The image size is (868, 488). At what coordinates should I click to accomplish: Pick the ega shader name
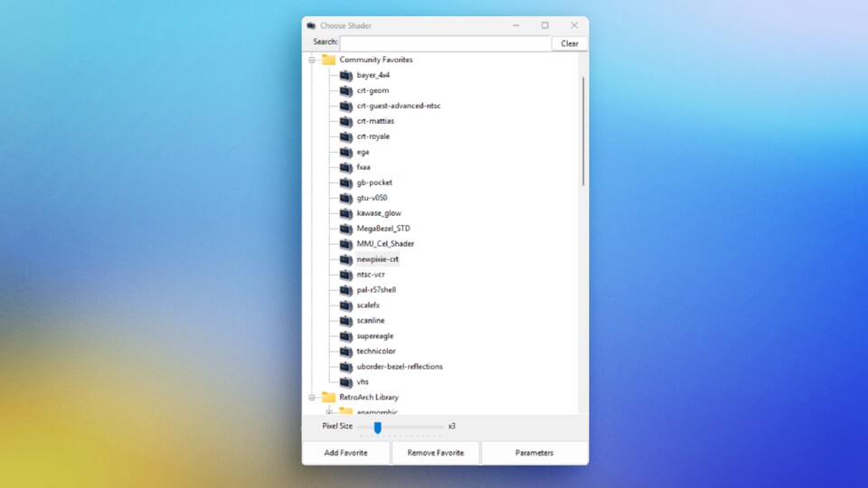[x=363, y=152]
